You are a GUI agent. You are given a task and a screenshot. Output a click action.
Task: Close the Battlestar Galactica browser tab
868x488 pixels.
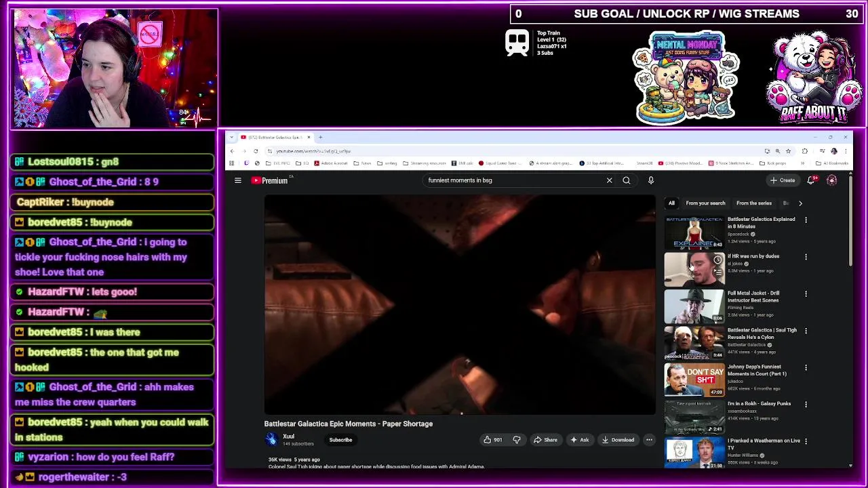pos(309,137)
